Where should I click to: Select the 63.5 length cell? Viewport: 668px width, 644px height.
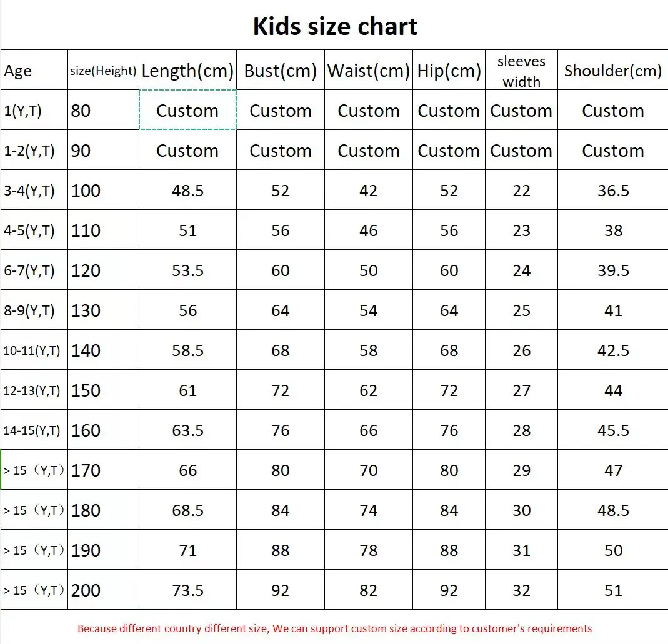tap(187, 430)
